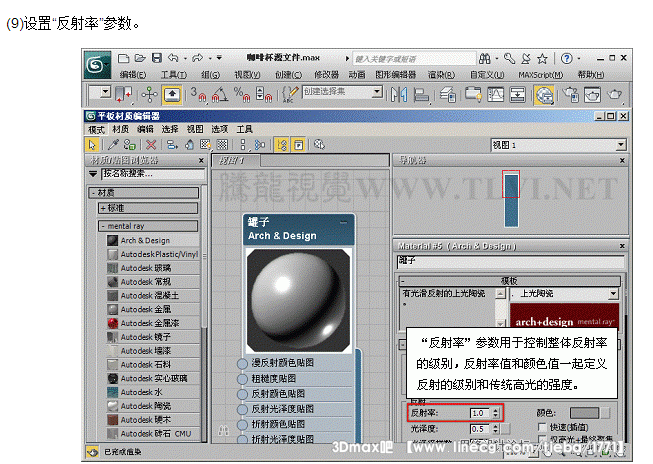
Task: Click Render Production teapot
Action: point(615,95)
